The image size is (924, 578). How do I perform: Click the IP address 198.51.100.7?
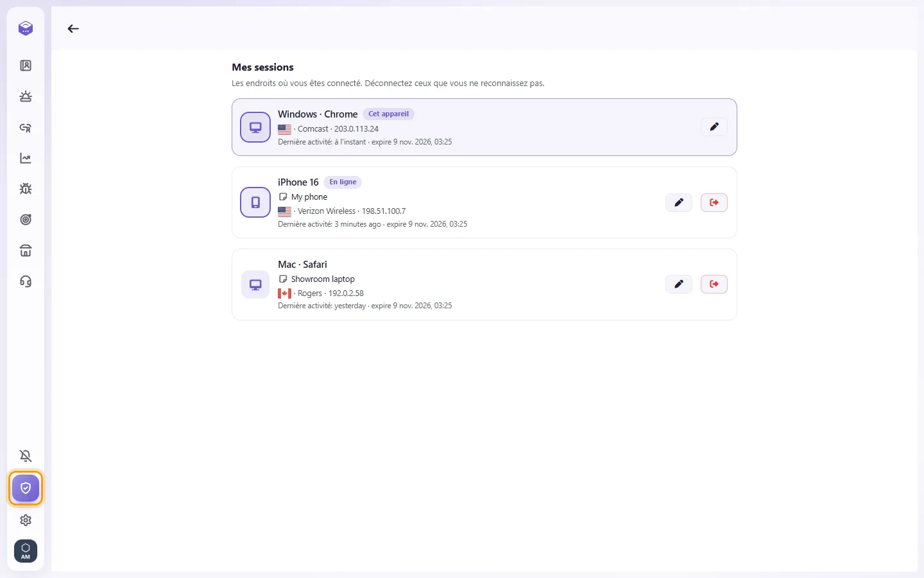(x=384, y=211)
